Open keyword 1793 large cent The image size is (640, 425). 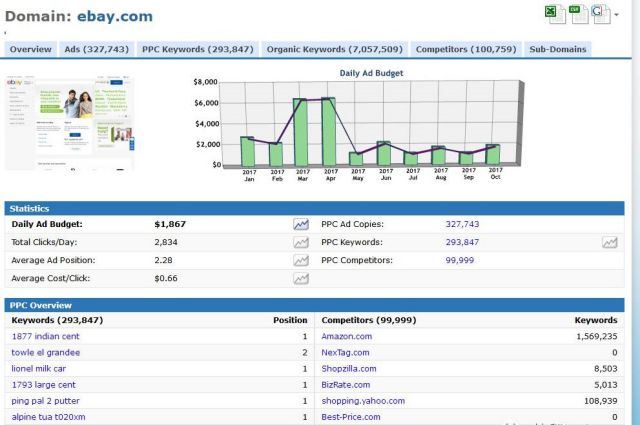[x=43, y=385]
